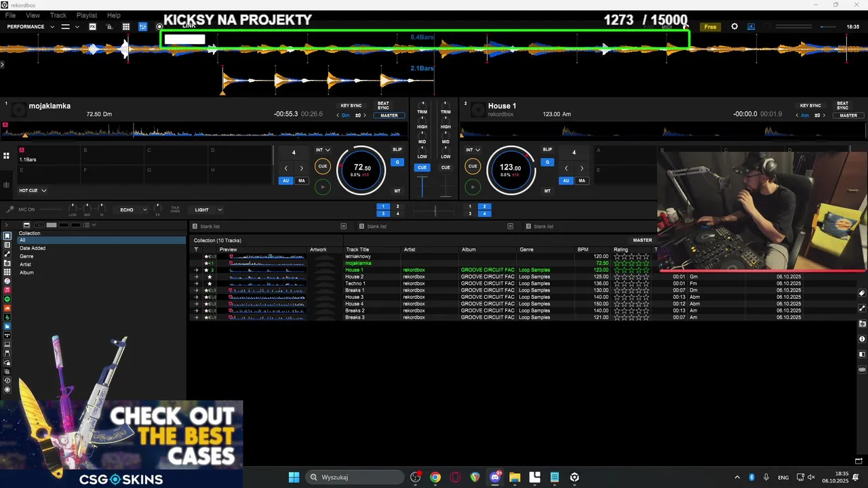This screenshot has width=868, height=488.
Task: Open the Playlists icon in the browser sidebar
Action: point(7,245)
